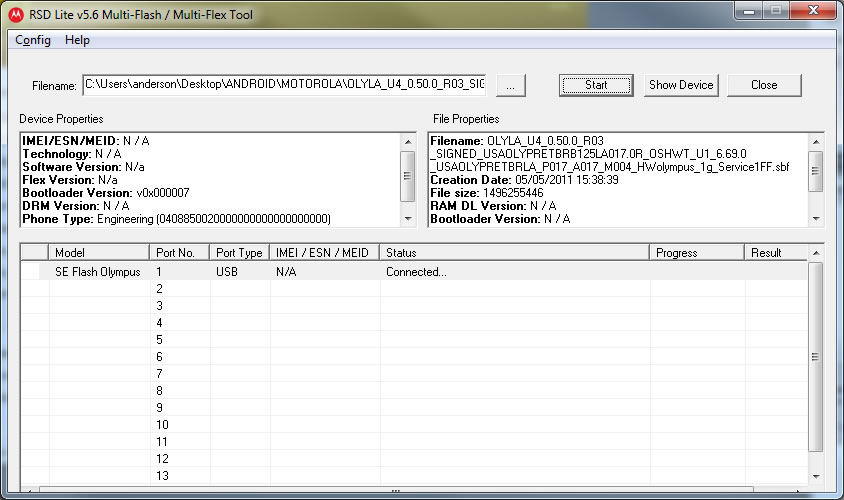Select port number 2 row
Screen dimensions: 844x500
[413, 289]
